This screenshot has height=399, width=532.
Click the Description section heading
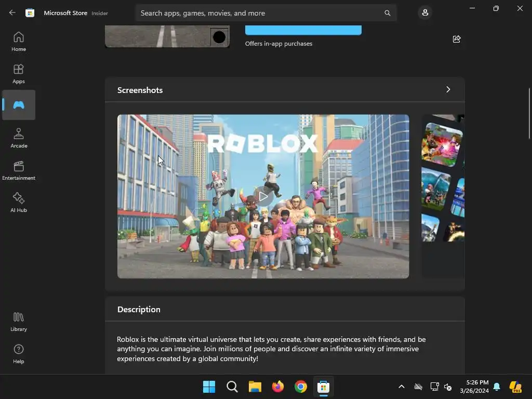139,310
